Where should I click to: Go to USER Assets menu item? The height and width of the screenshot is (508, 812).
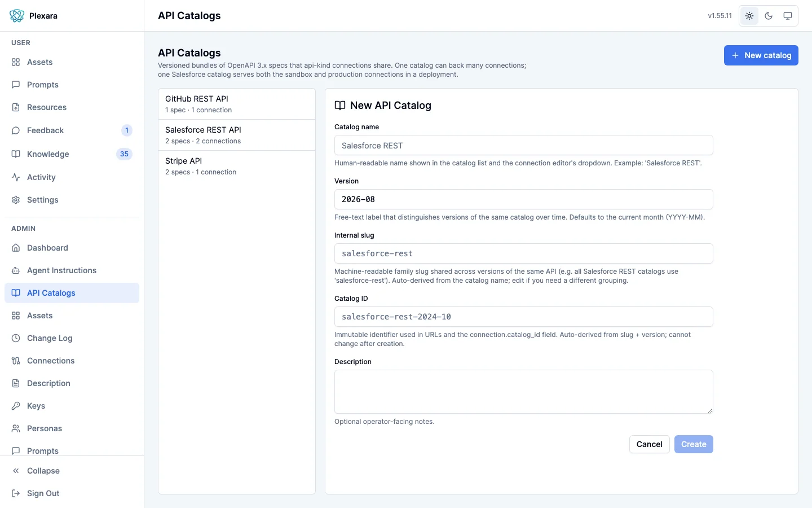pos(72,62)
